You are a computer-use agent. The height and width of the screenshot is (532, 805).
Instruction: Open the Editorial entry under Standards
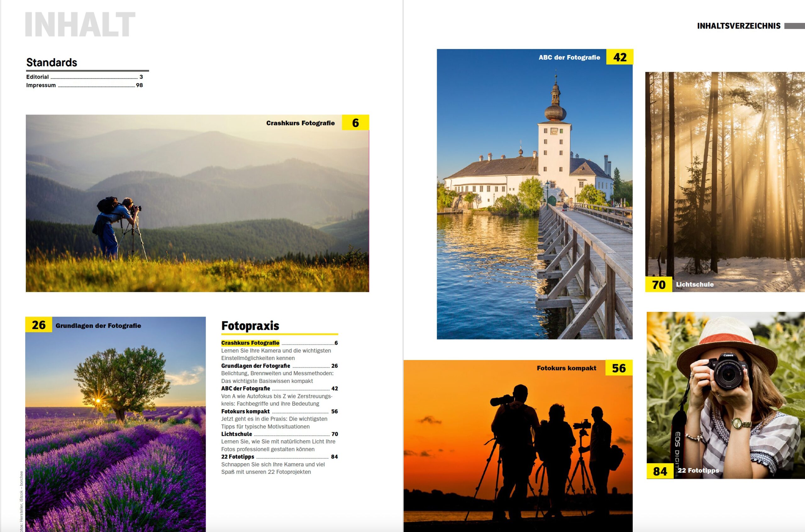coord(37,77)
